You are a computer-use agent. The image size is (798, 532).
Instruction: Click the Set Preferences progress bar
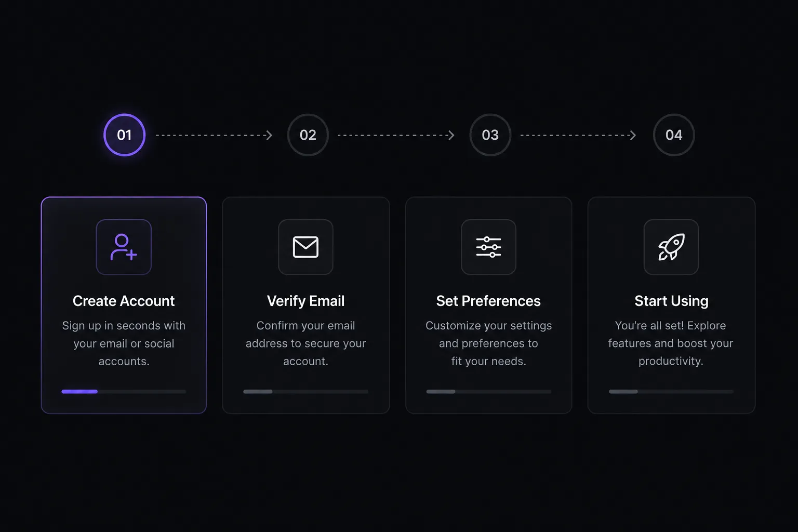tap(488, 391)
